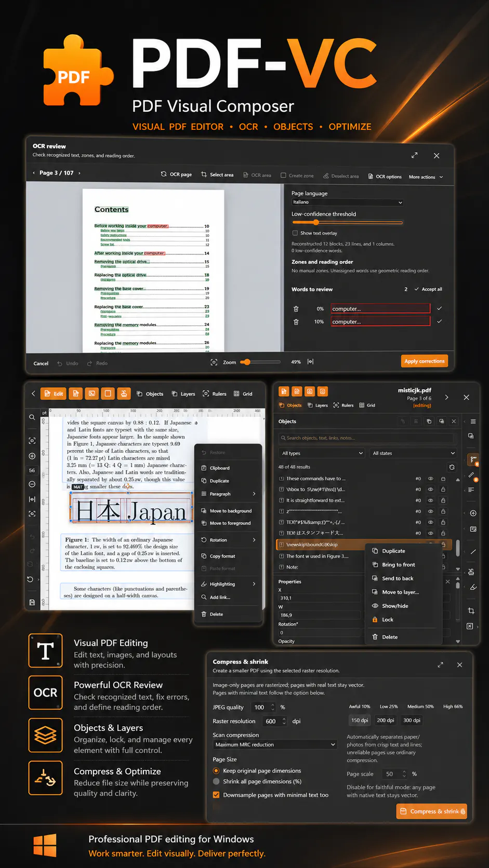Refresh the objects results list
The width and height of the screenshot is (489, 868).
452,467
